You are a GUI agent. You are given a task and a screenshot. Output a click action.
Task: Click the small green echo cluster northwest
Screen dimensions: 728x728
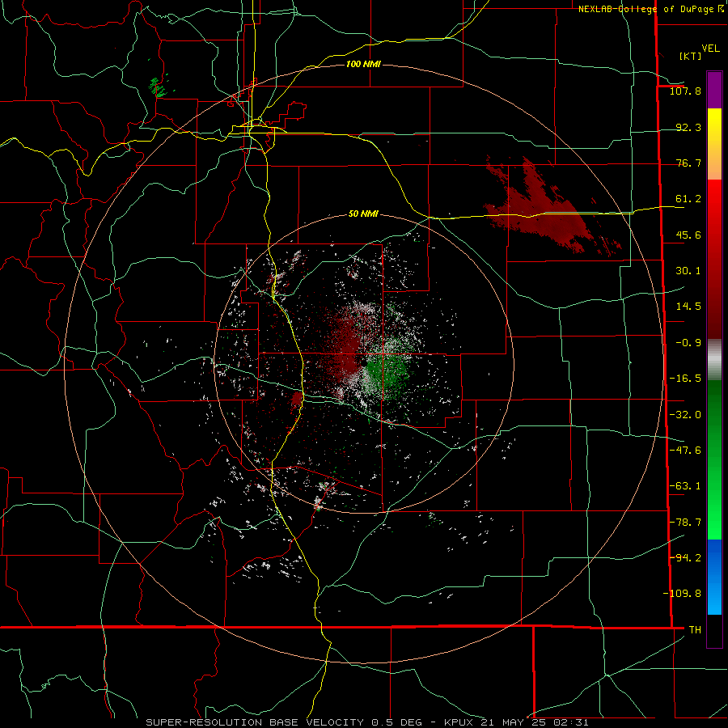click(x=159, y=87)
